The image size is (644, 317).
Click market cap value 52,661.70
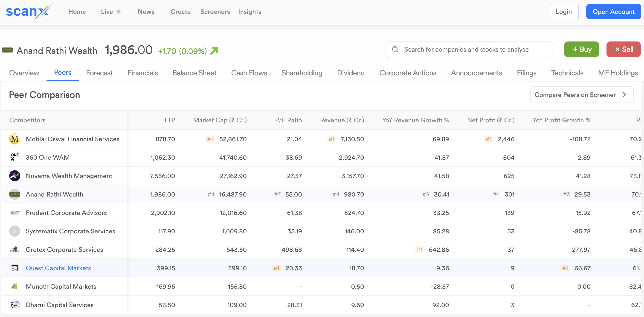[233, 139]
